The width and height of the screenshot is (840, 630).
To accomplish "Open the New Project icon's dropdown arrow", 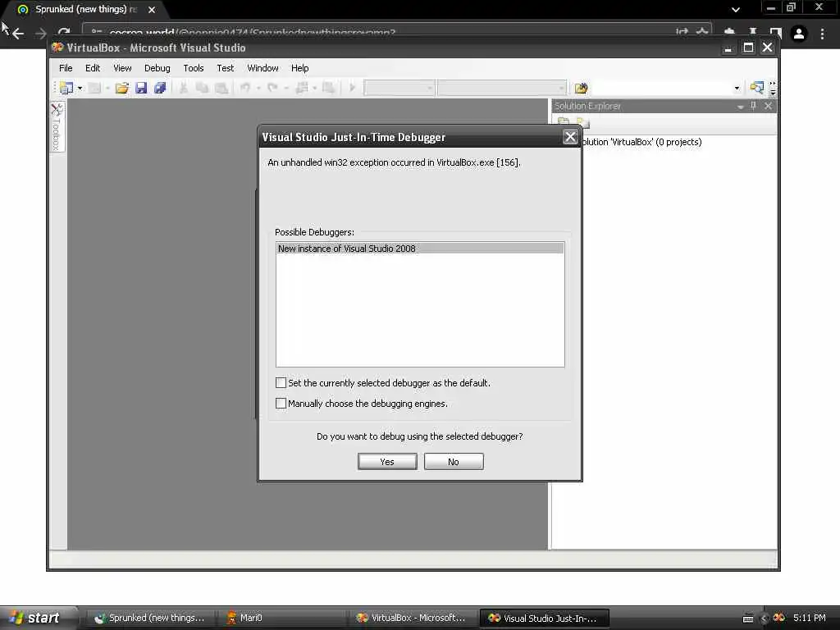I will (80, 88).
